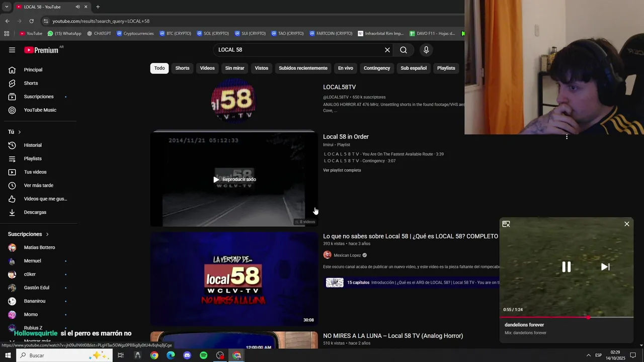
Task: Open Lo que no sabes sobre Local 58 thumbnail
Action: (234, 279)
